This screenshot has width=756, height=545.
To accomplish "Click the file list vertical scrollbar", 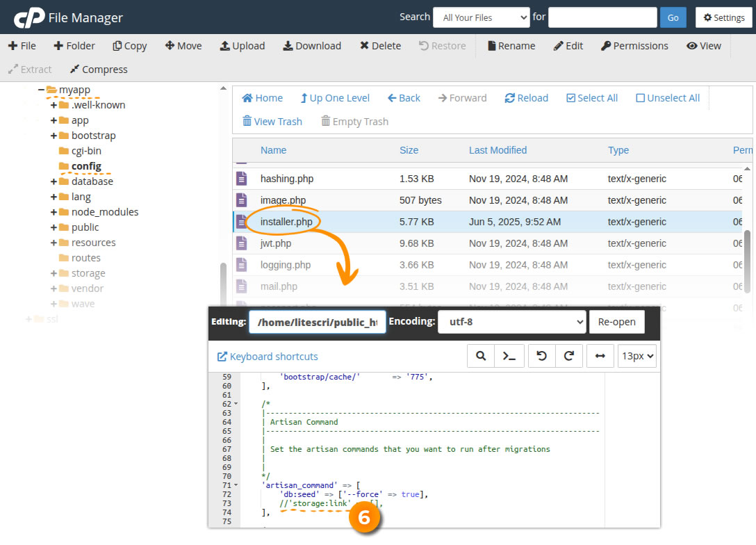I will point(748,261).
